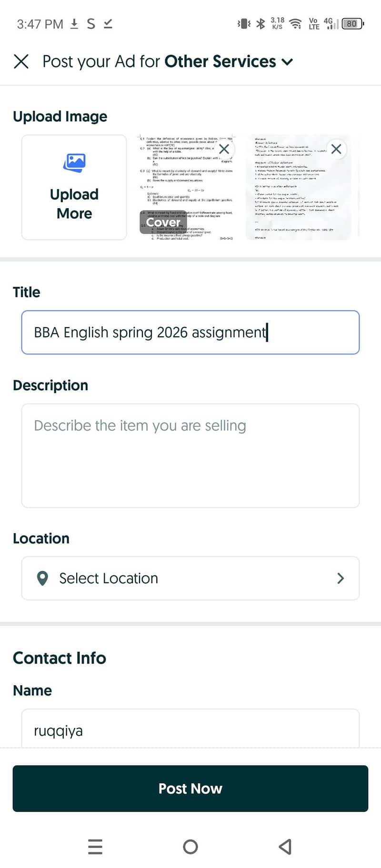This screenshot has width=381, height=868.
Task: Tap the battery indicator in status bar
Action: click(353, 23)
